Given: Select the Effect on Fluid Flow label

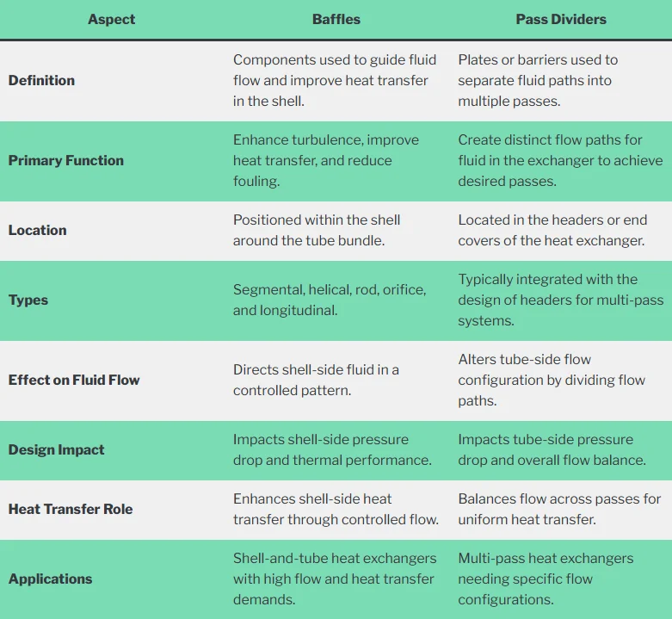Looking at the screenshot, I should 74,380.
